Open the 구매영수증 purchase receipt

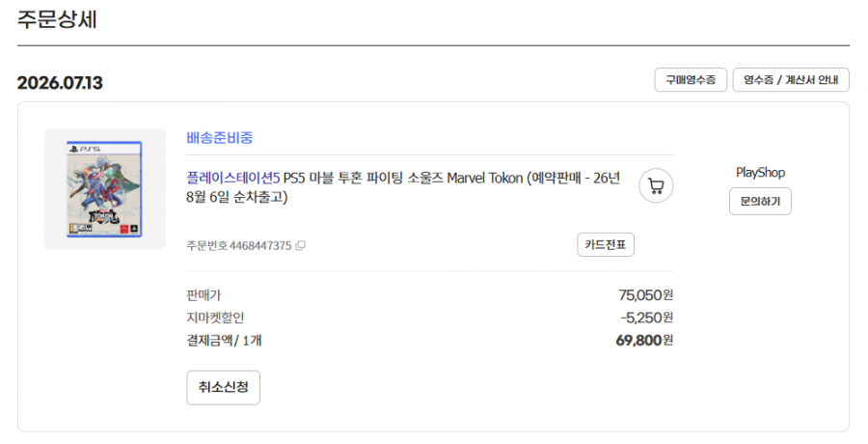[x=691, y=80]
